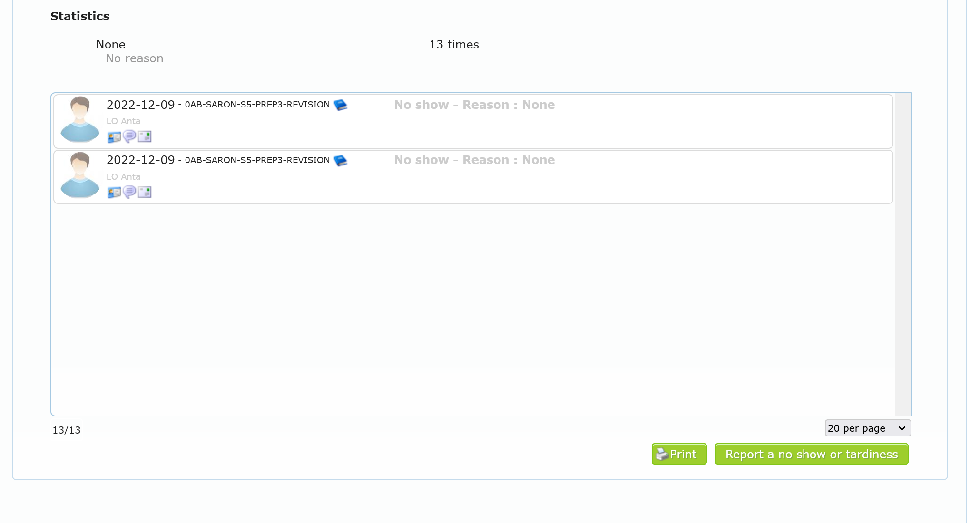The height and width of the screenshot is (523, 980).
Task: Click LO Anta name in first record
Action: (x=123, y=121)
